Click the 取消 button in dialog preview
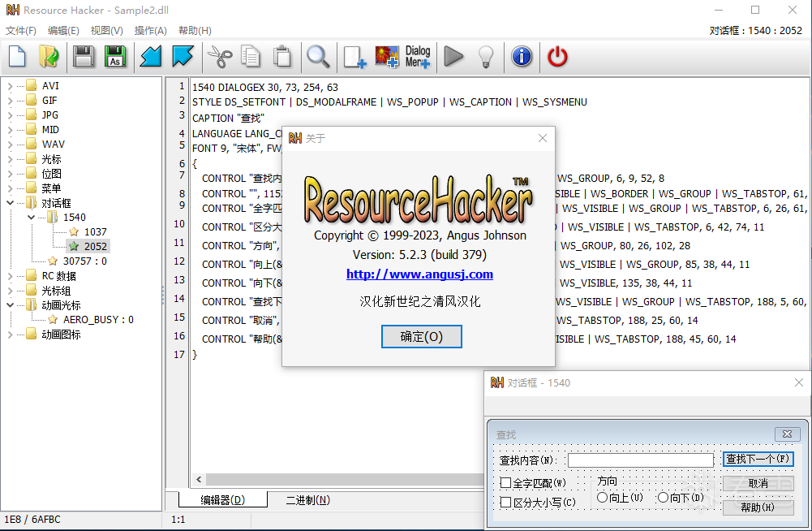This screenshot has width=812, height=531. [758, 483]
